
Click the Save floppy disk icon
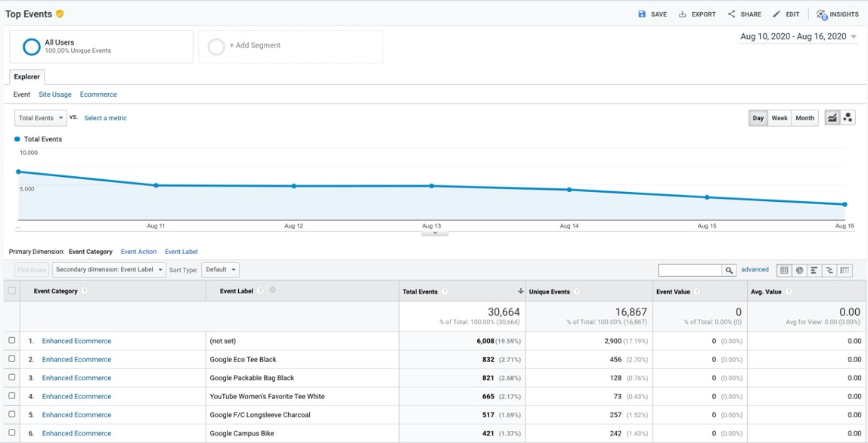click(x=642, y=14)
